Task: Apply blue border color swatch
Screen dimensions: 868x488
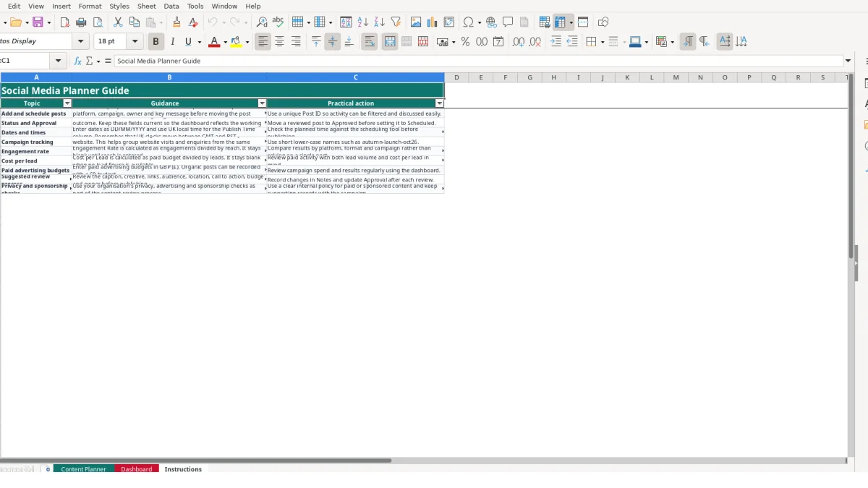Action: point(634,42)
